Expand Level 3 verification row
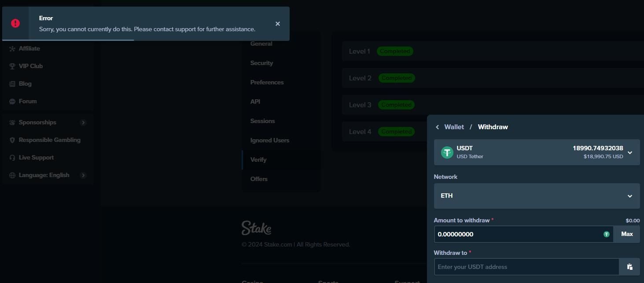Screen dimensions: 644x283 [493, 105]
